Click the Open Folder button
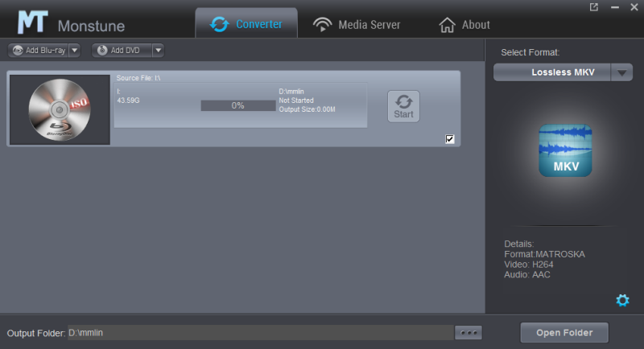The height and width of the screenshot is (349, 644). point(564,332)
